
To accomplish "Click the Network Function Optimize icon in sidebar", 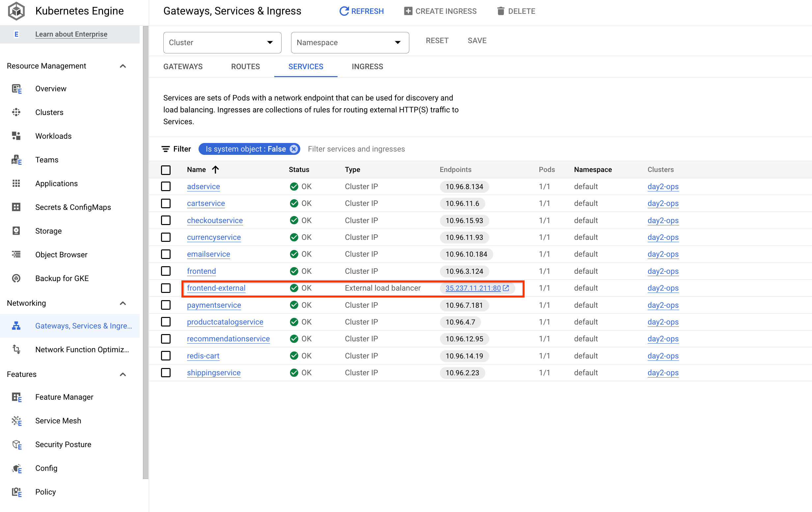I will pos(16,349).
